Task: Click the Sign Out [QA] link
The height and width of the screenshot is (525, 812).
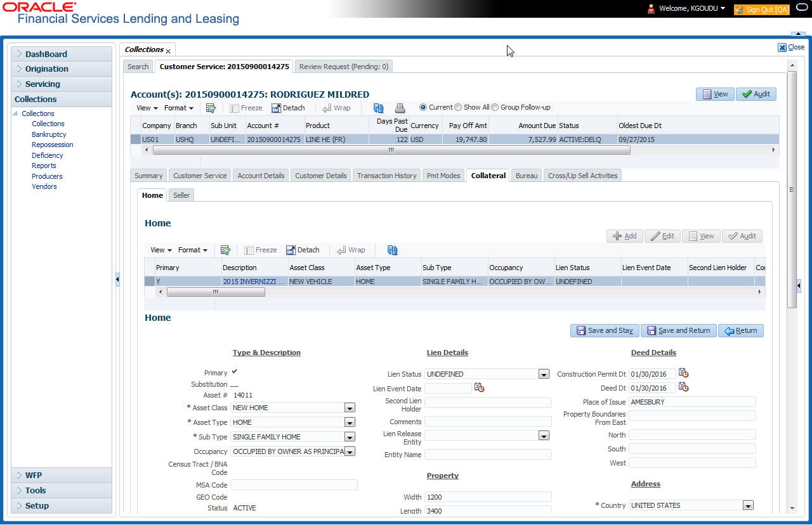Action: tap(762, 10)
